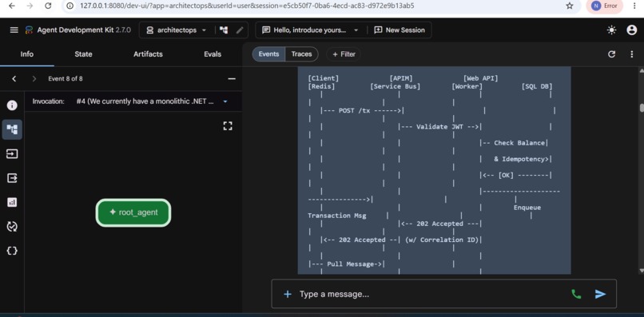Go forward in browser history
644x317 pixels.
click(30, 6)
